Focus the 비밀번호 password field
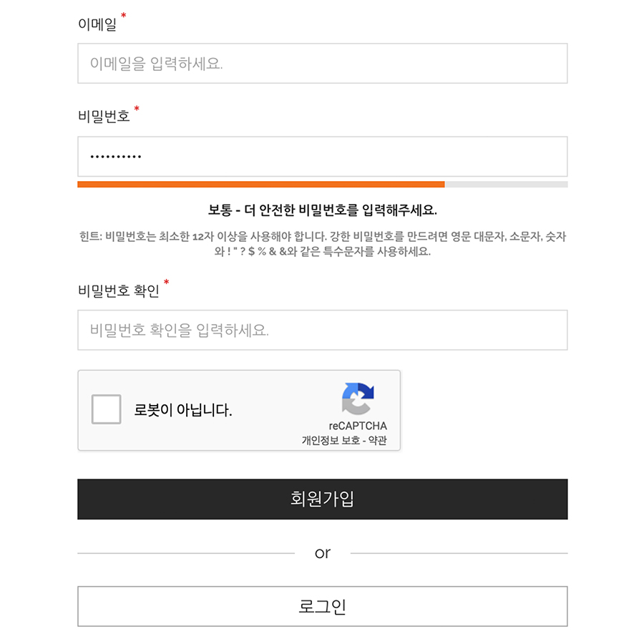 (323, 157)
